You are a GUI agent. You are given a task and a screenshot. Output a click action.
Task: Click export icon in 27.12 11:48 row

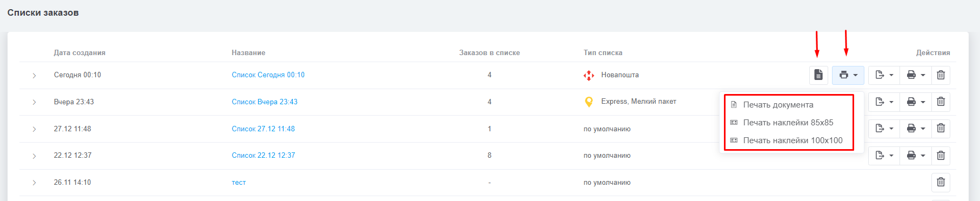click(884, 129)
